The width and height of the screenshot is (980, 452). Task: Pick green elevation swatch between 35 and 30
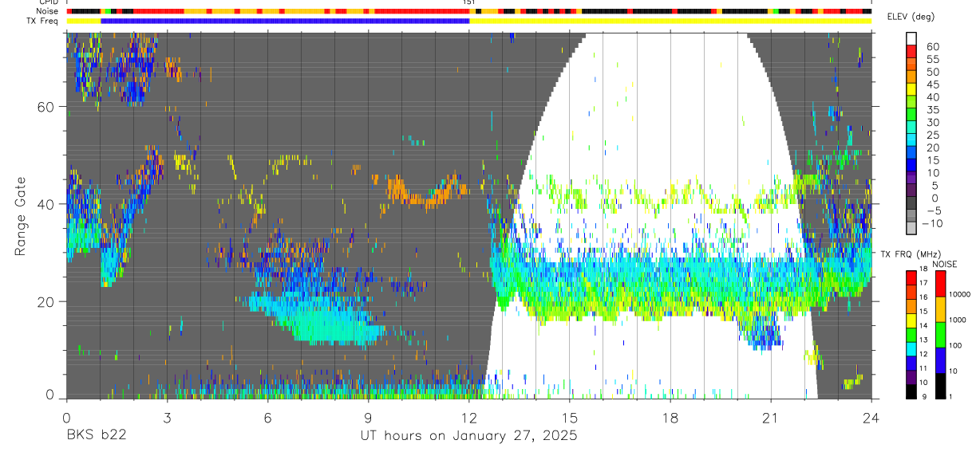pos(911,115)
